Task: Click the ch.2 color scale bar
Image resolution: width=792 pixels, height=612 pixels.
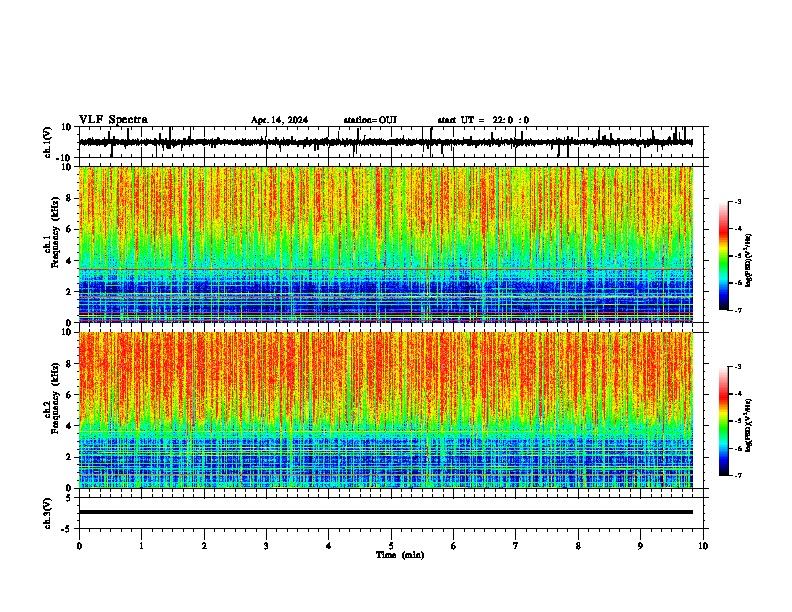Action: pyautogui.click(x=723, y=421)
